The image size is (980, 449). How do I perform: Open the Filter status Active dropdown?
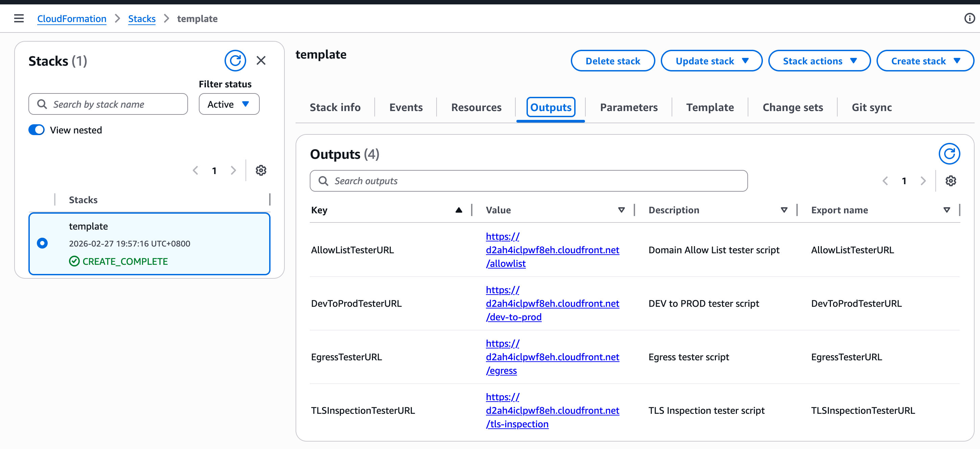tap(229, 104)
